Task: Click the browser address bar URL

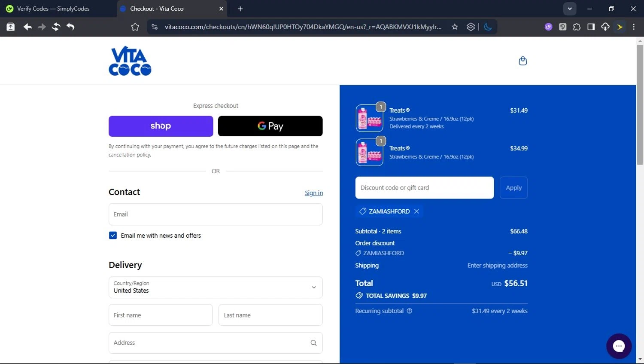Action: point(303,27)
